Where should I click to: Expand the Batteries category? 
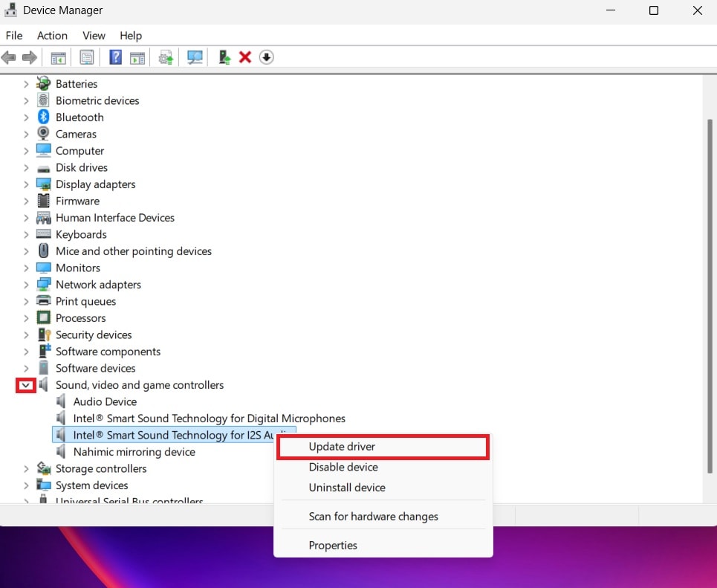point(26,84)
